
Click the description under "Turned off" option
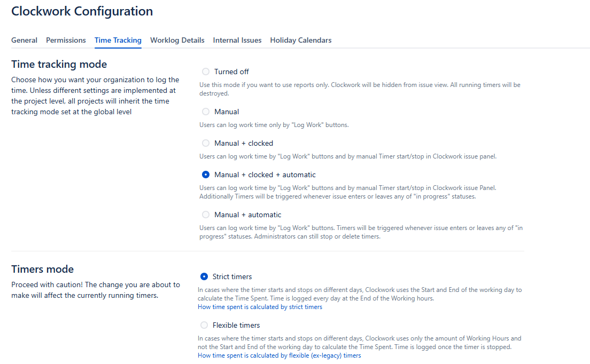pos(359,89)
